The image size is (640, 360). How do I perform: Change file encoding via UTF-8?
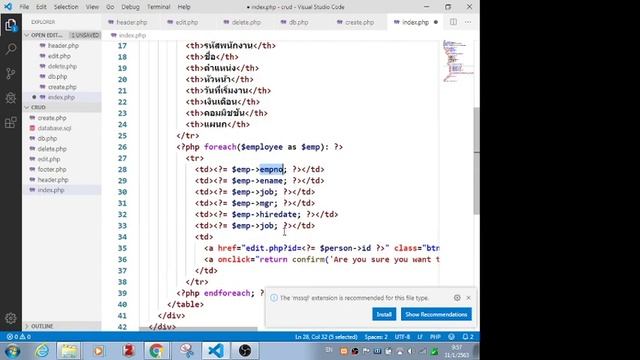(402, 337)
